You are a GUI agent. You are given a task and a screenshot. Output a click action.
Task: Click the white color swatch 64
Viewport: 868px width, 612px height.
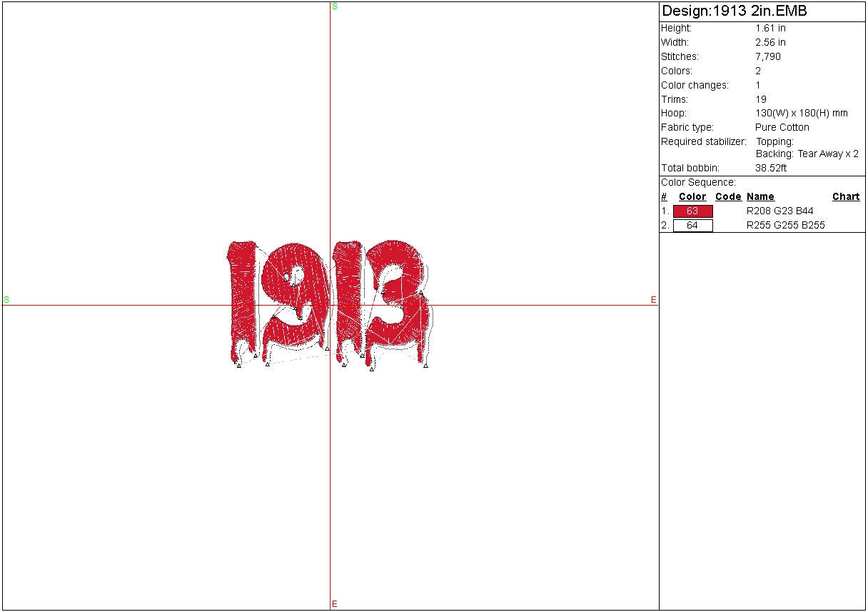pyautogui.click(x=692, y=226)
